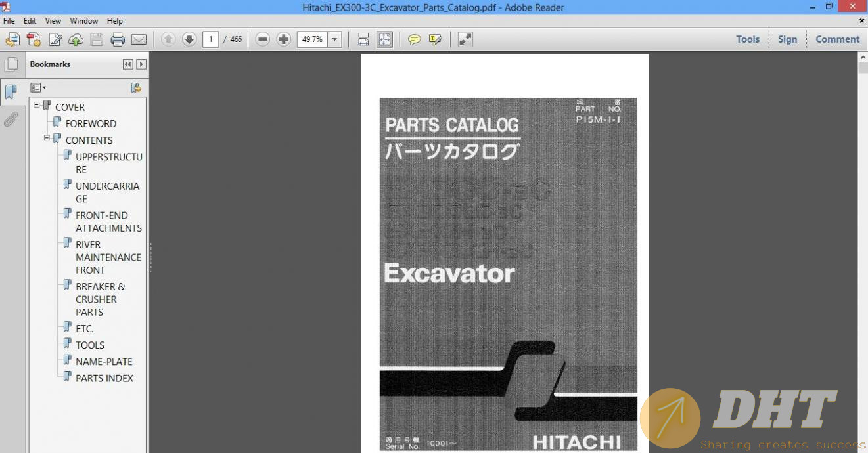Open the Attachments paperclip panel
The width and height of the screenshot is (868, 453).
pos(11,119)
